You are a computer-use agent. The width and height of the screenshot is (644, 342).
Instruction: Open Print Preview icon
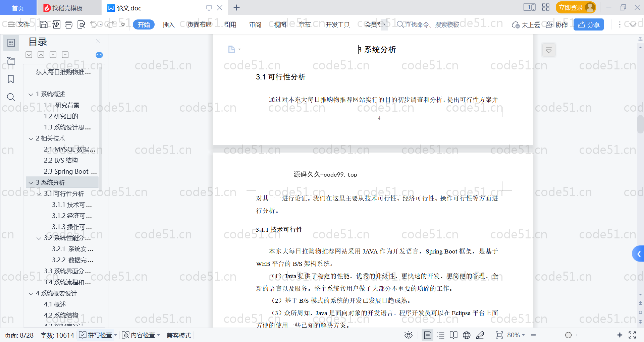81,24
